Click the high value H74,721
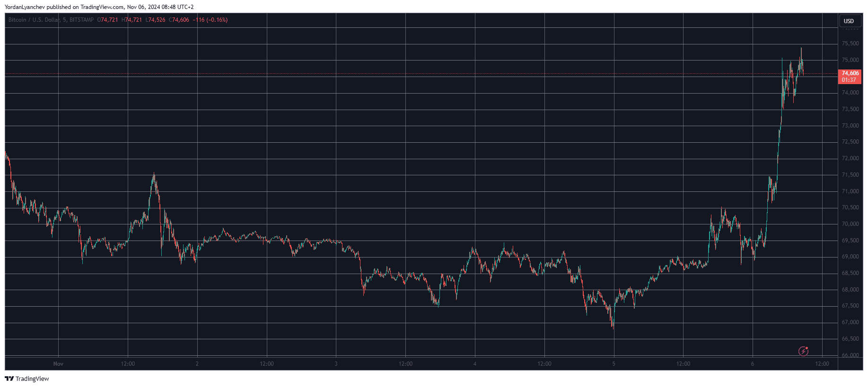Viewport: 868px width, 387px height. coord(132,20)
